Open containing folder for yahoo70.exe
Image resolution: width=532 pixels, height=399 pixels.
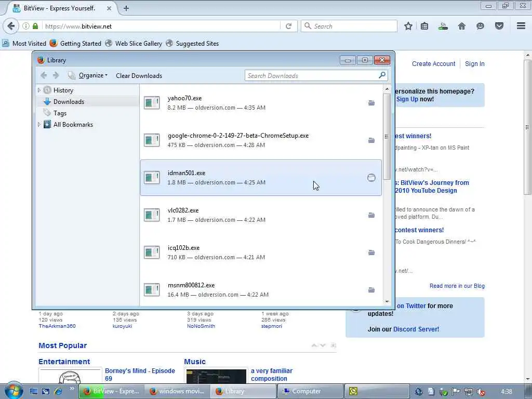tap(371, 103)
